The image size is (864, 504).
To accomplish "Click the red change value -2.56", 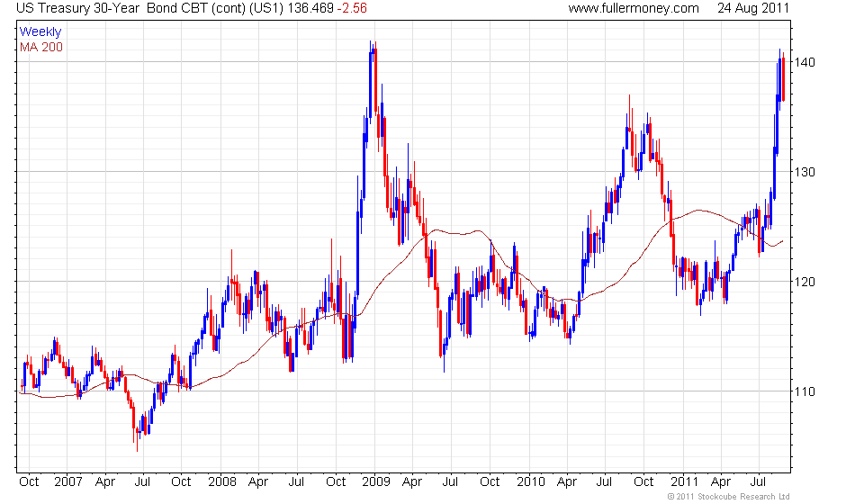I will (352, 8).
